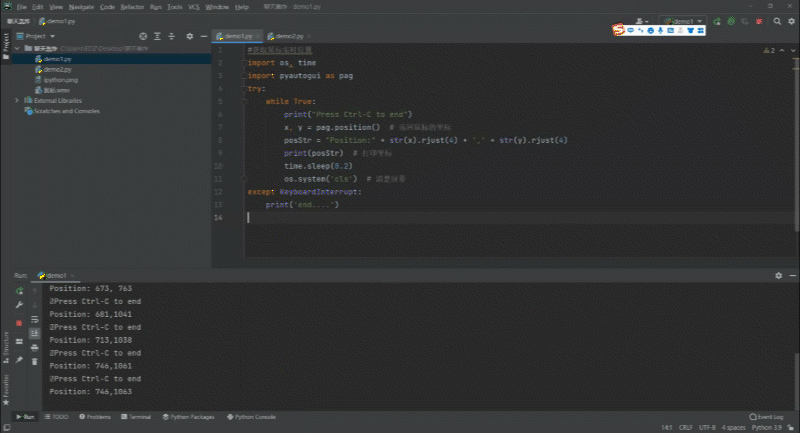This screenshot has height=433, width=800.
Task: Stop the running process in Run panel sidebar
Action: 19,323
